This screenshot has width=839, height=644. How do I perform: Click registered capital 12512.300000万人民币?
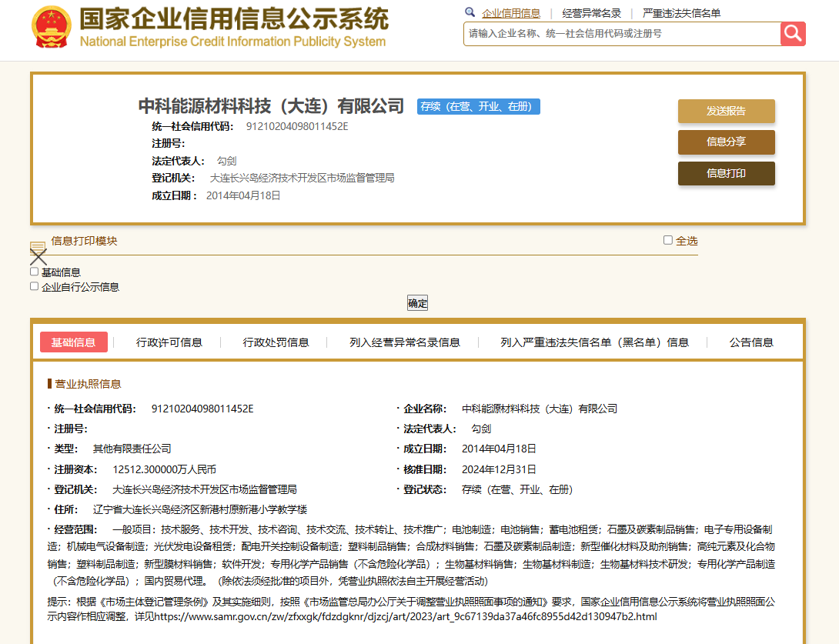click(164, 469)
